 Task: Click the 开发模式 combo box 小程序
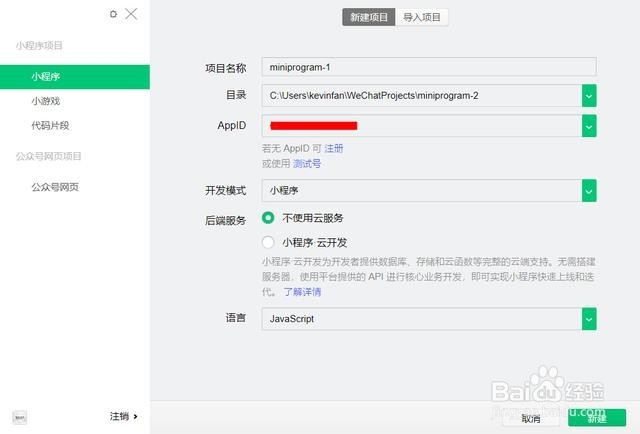coord(422,191)
